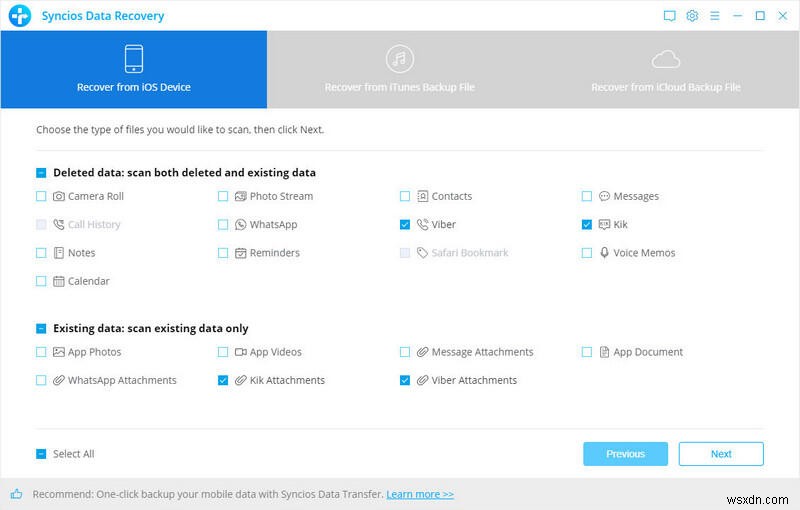800x510 pixels.
Task: Click the App Photos icon
Action: [x=59, y=352]
